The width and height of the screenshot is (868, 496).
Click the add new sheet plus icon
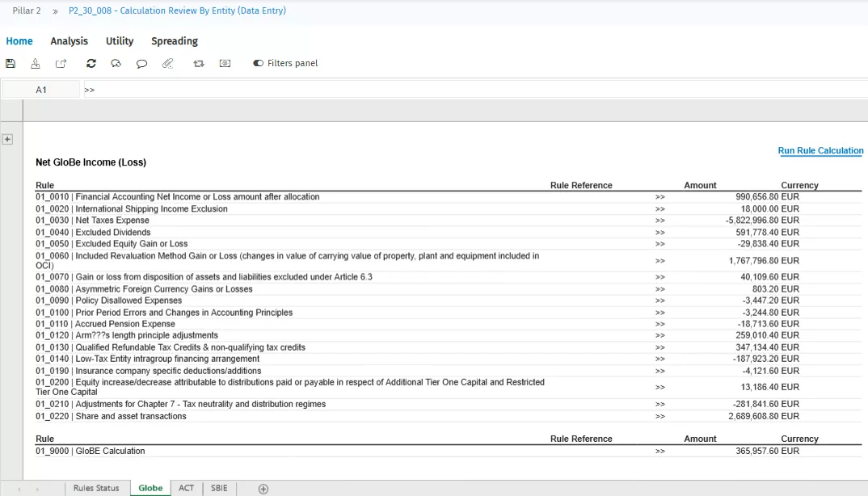pyautogui.click(x=263, y=489)
